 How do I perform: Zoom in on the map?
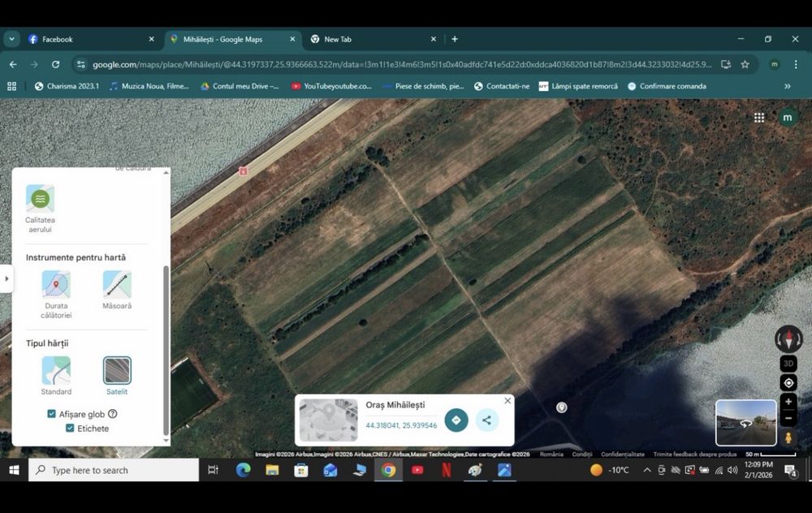pyautogui.click(x=788, y=402)
